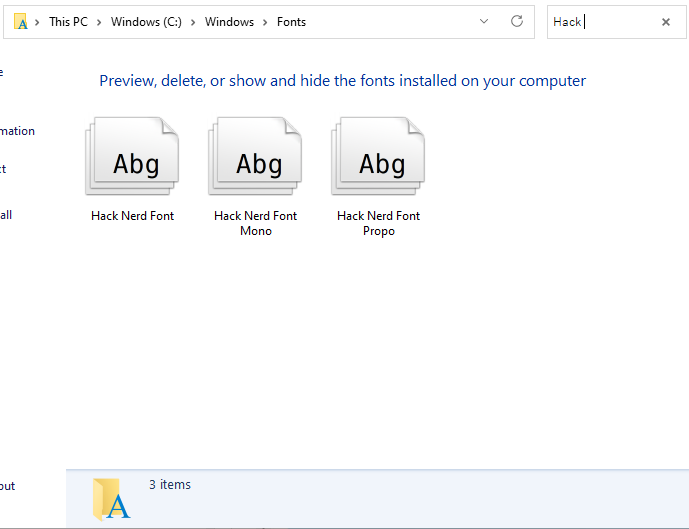Clear the Hack search text
This screenshot has width=689, height=529.
click(666, 22)
